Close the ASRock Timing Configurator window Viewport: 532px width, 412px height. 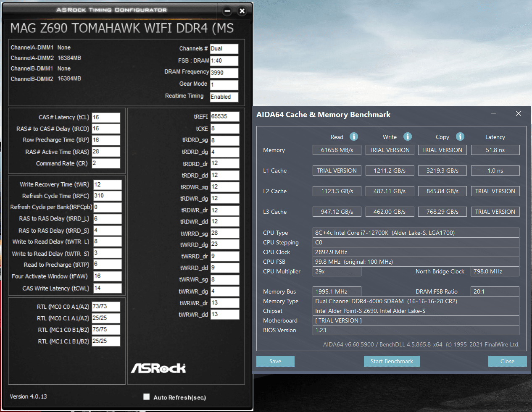click(242, 11)
